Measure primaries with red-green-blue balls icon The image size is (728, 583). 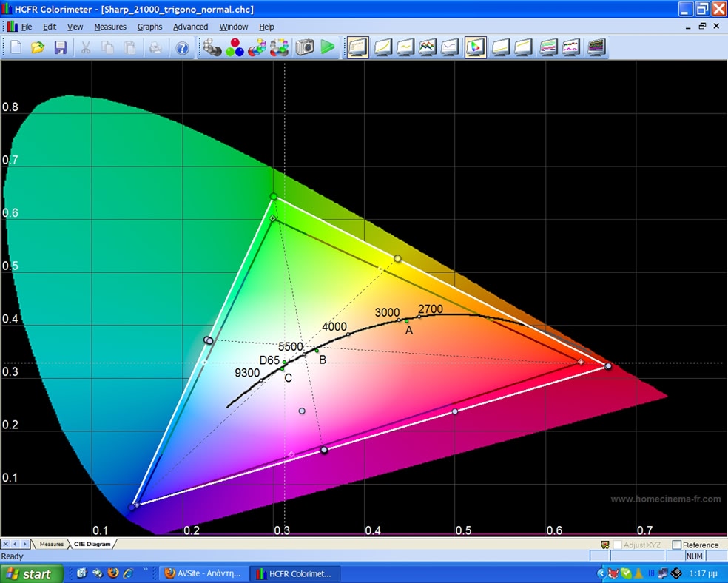click(x=235, y=48)
